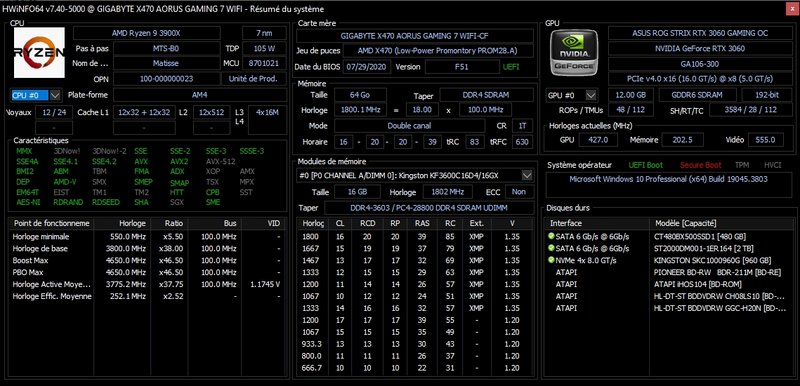Click the BIOS date 07/29/2020 field
Viewport: 800px width, 386px height.
[x=367, y=67]
